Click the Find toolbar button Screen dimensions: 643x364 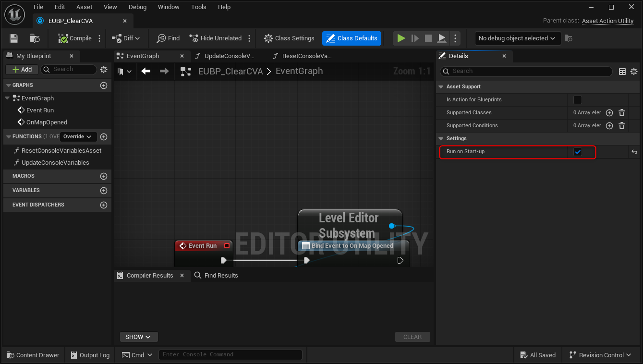168,38
